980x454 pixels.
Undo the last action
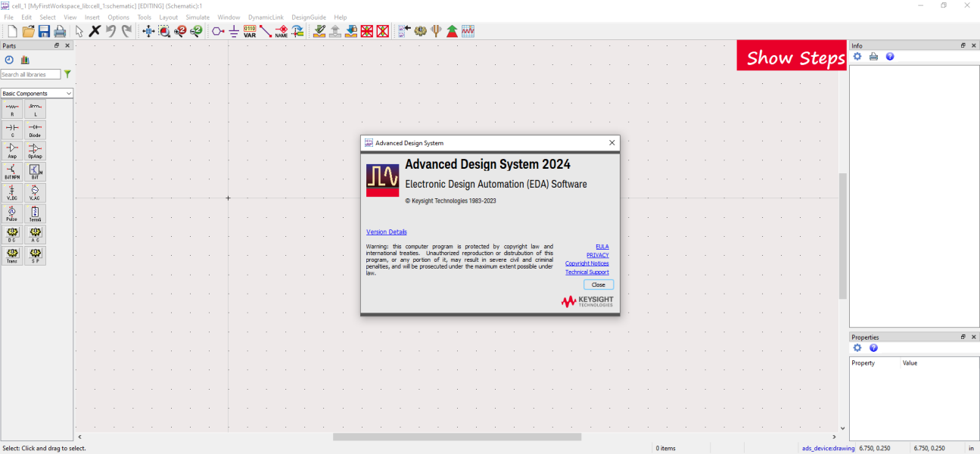click(x=110, y=31)
